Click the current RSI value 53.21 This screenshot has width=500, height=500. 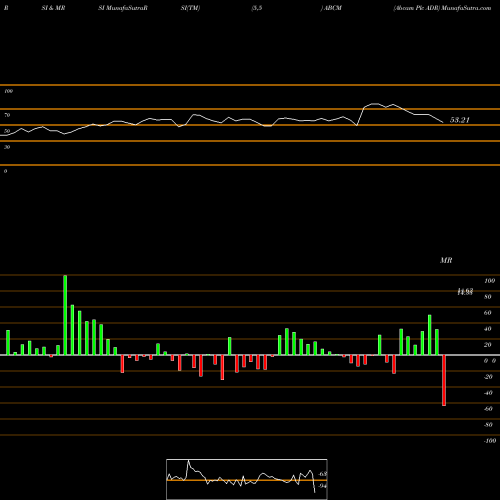459,120
